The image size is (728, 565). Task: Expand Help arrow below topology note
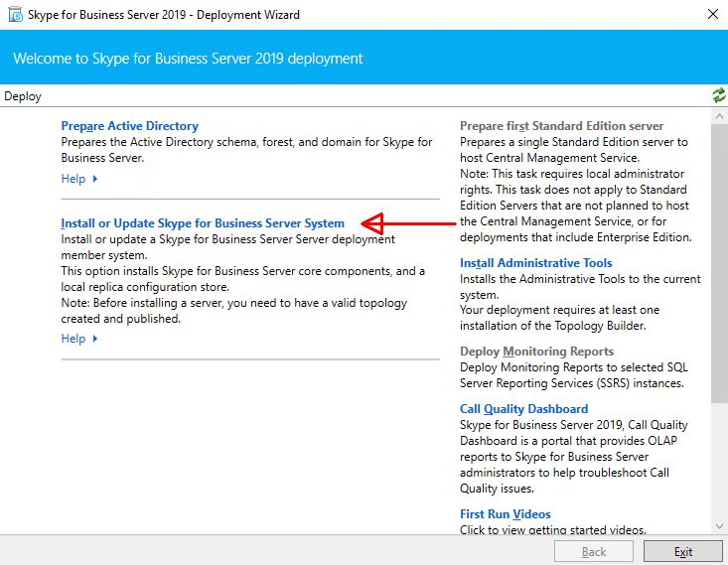(x=95, y=339)
